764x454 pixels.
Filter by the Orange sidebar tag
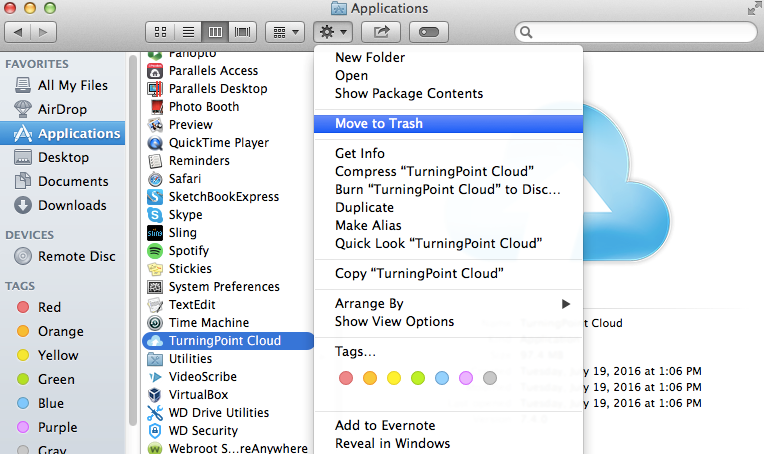pyautogui.click(x=62, y=331)
